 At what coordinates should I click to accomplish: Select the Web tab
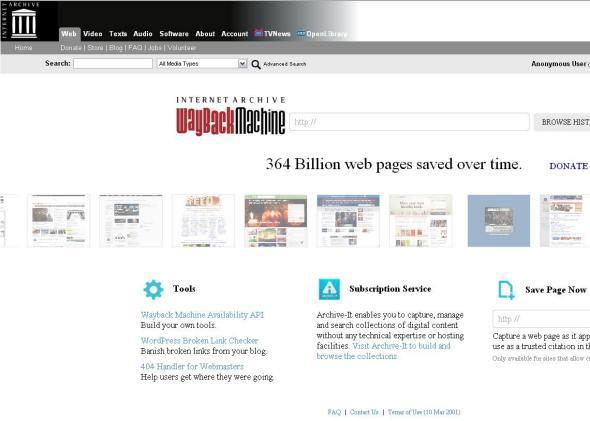69,34
